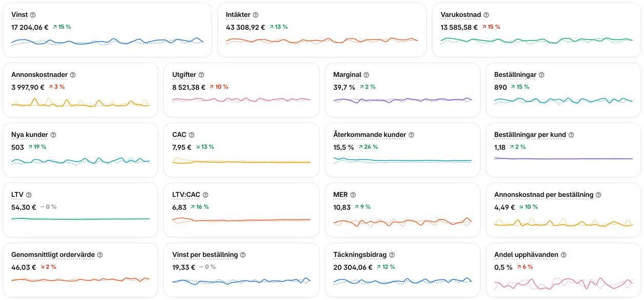Click the help icon next to Annonskostnader
Image resolution: width=644 pixels, height=300 pixels.
[72, 75]
